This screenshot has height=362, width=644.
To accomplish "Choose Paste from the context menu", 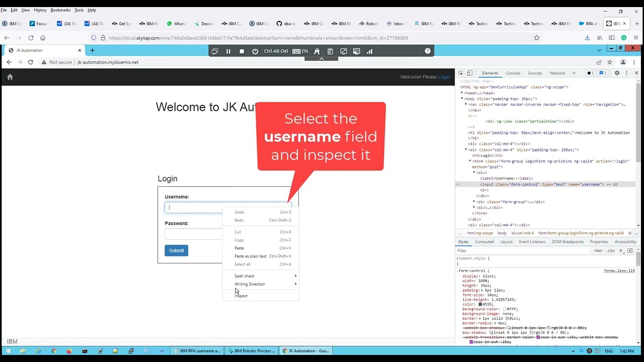I will coord(261,248).
